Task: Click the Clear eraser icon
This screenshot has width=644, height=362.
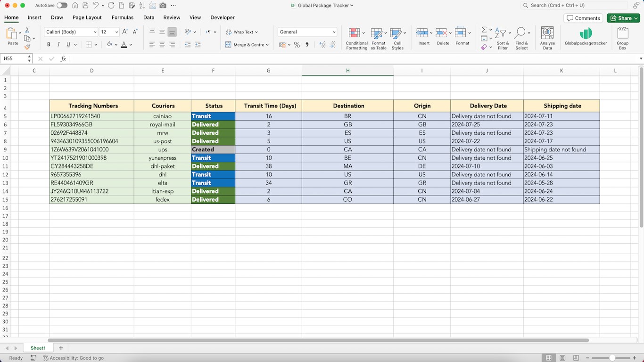Action: pyautogui.click(x=484, y=47)
